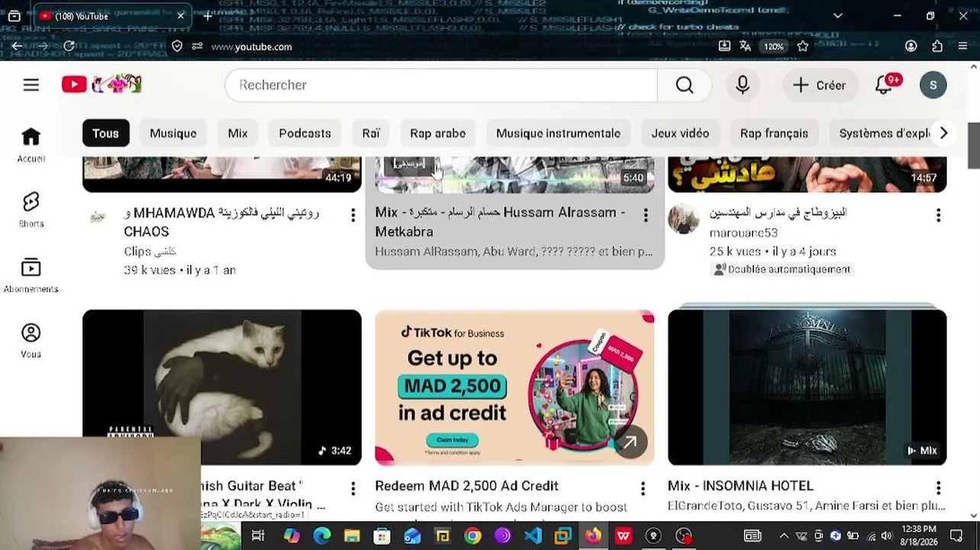The height and width of the screenshot is (550, 980).
Task: Click the search magnifier button
Action: [685, 85]
